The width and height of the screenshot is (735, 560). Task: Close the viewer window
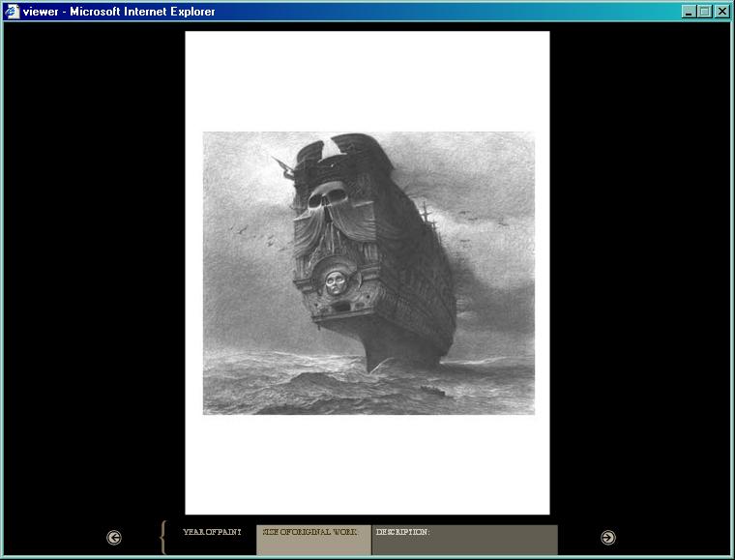click(x=721, y=12)
